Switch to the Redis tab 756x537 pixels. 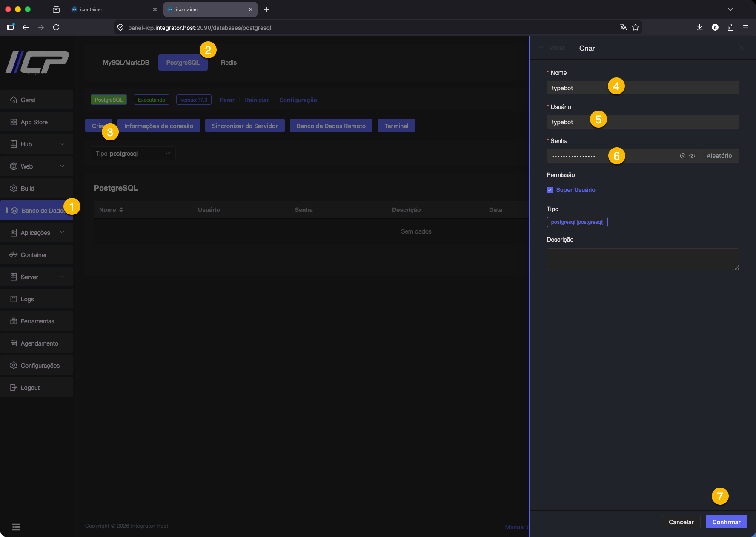point(229,63)
